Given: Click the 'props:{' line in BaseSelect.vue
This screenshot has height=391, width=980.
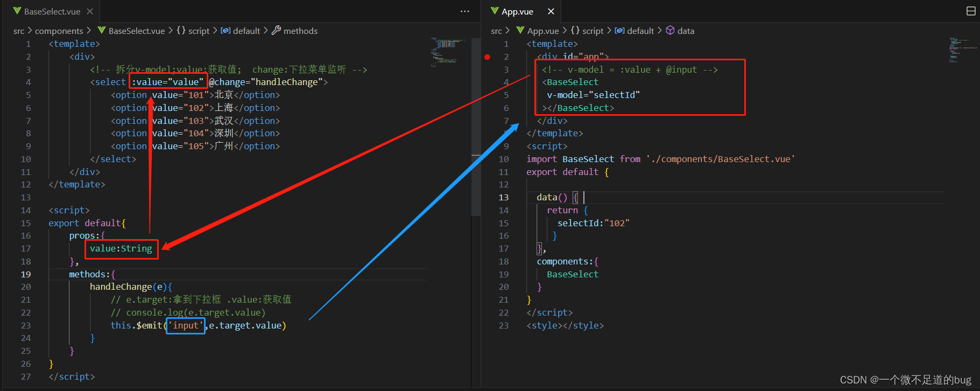Looking at the screenshot, I should click(87, 235).
